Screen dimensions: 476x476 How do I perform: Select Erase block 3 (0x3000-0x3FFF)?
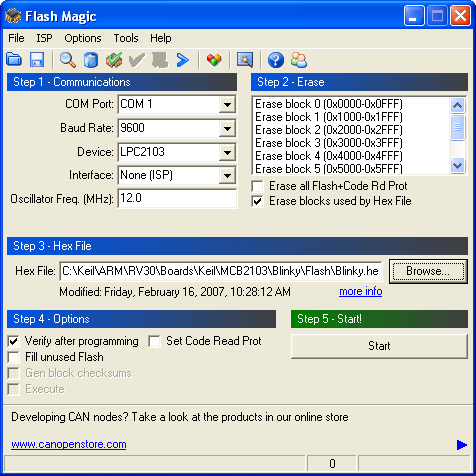point(329,143)
